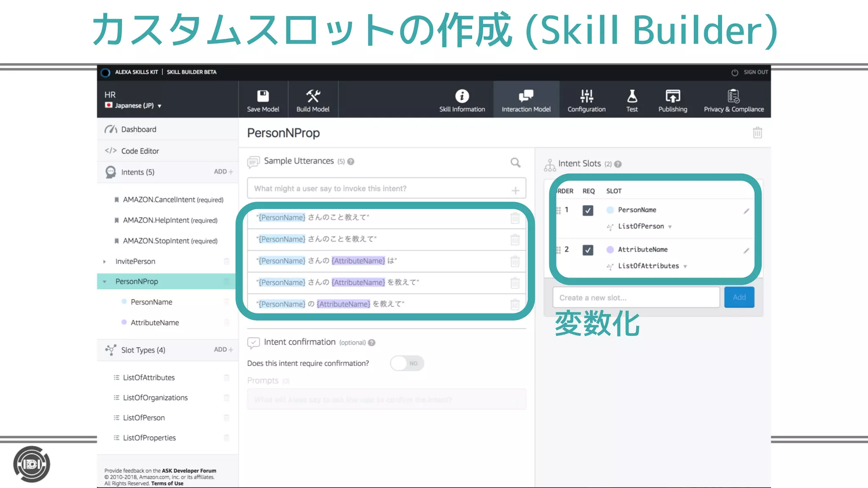Open the Skill Information tab

(x=462, y=101)
